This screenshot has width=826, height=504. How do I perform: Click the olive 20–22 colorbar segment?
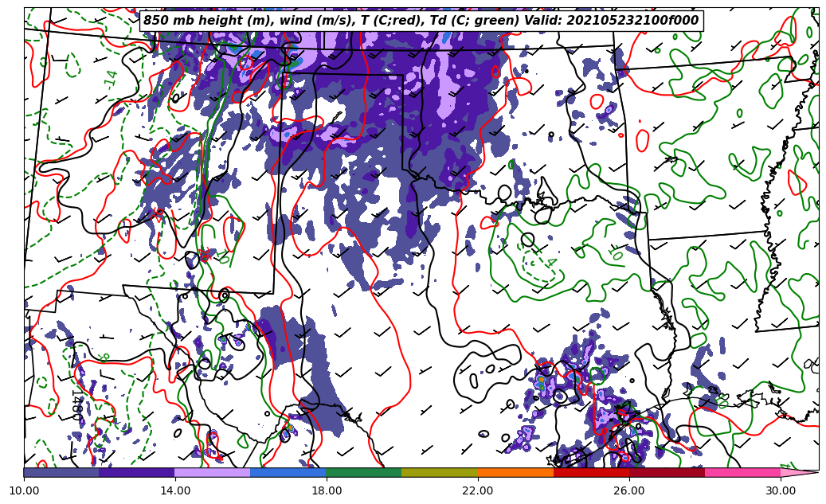pos(440,472)
